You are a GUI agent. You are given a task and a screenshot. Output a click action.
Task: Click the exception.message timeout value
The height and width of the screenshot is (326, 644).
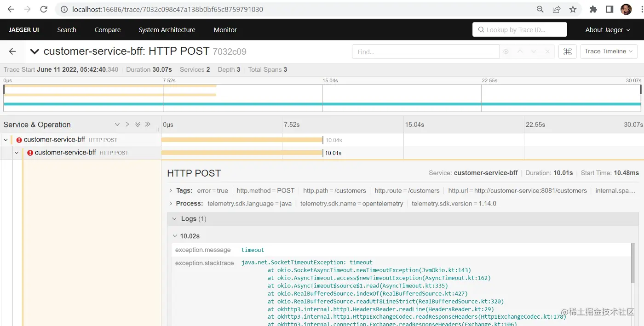(253, 250)
